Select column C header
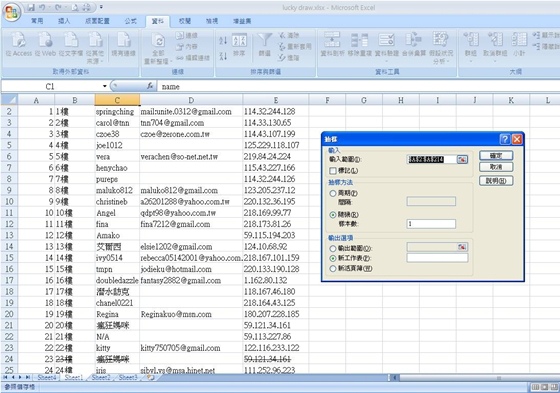The height and width of the screenshot is (393, 560). [x=117, y=100]
